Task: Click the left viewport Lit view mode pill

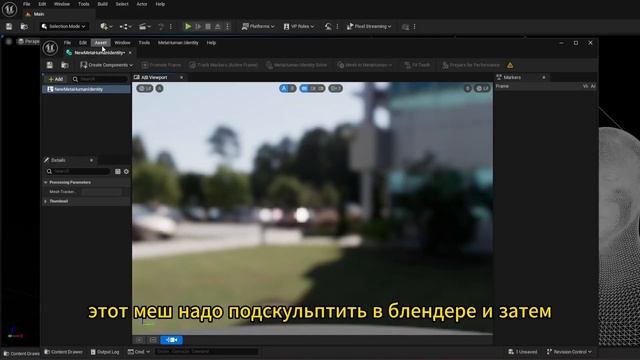Action: point(144,88)
